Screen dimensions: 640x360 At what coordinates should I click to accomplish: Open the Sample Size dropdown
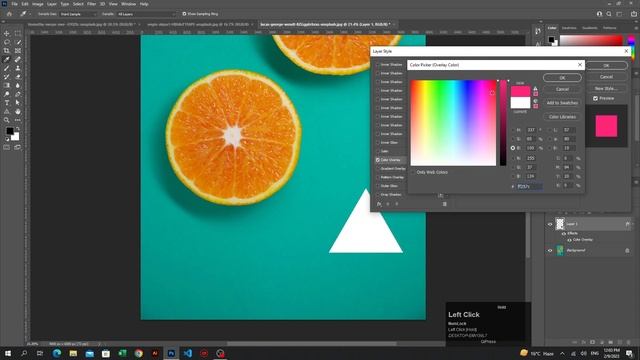(x=78, y=14)
